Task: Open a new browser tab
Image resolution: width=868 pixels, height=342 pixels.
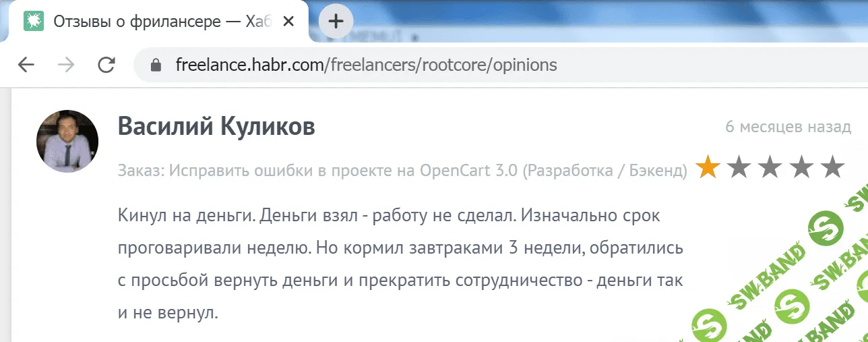Action: point(335,21)
